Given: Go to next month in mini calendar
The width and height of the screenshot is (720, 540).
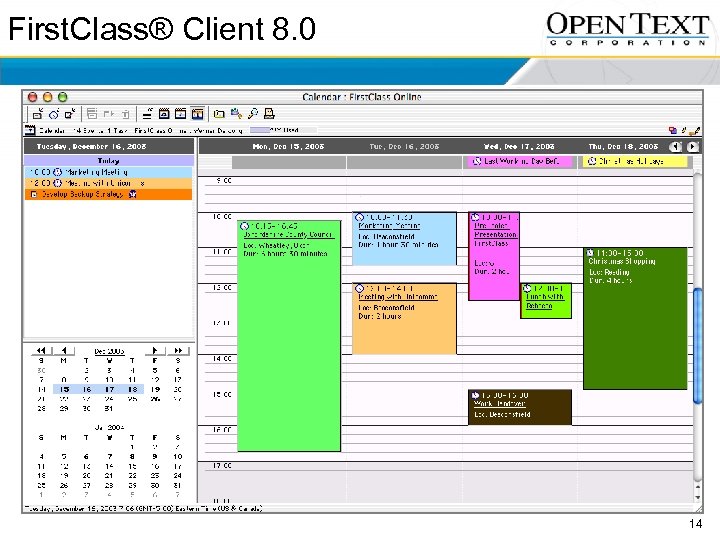Looking at the screenshot, I should 155,350.
